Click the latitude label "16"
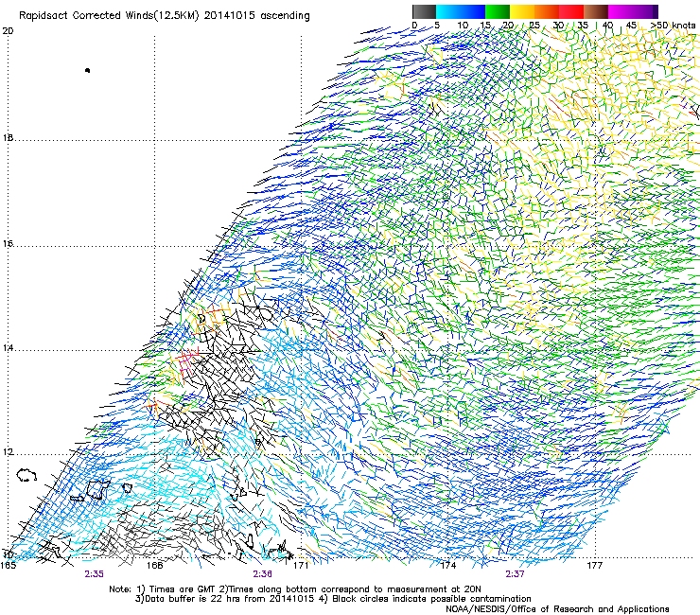The height and width of the screenshot is (615, 700). coord(8,244)
